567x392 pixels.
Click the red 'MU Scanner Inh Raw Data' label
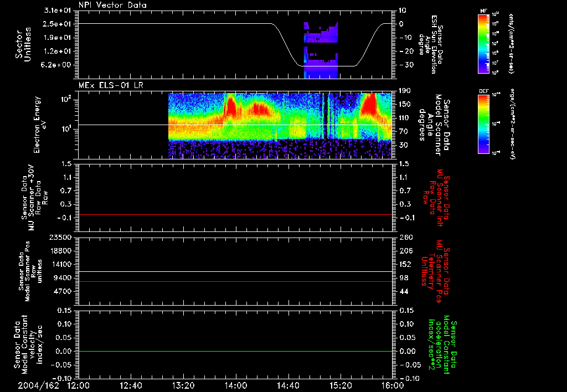(436, 198)
